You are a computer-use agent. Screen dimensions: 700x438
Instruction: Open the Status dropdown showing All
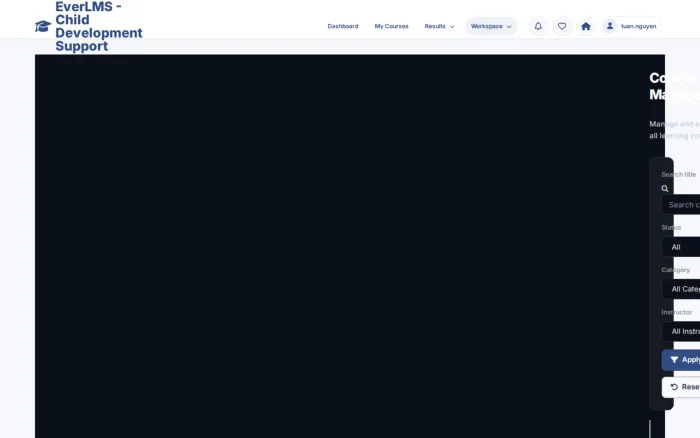(x=681, y=247)
